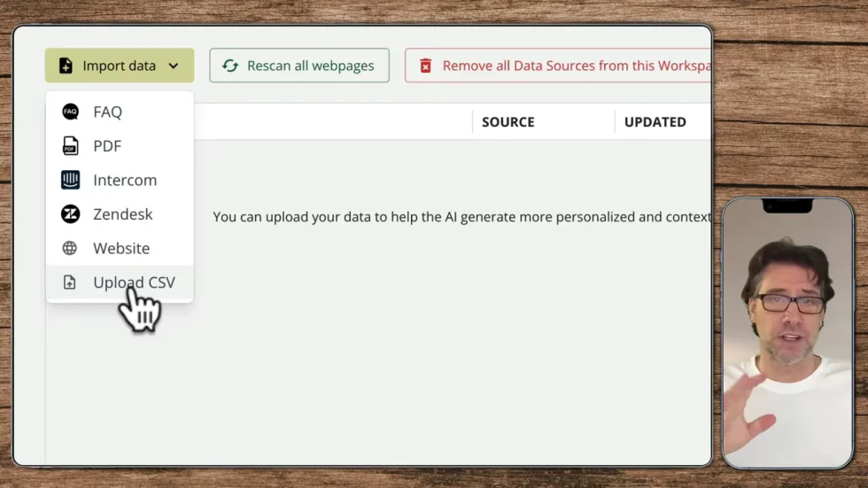The height and width of the screenshot is (488, 868).
Task: Choose PDF as the import source
Action: (107, 146)
